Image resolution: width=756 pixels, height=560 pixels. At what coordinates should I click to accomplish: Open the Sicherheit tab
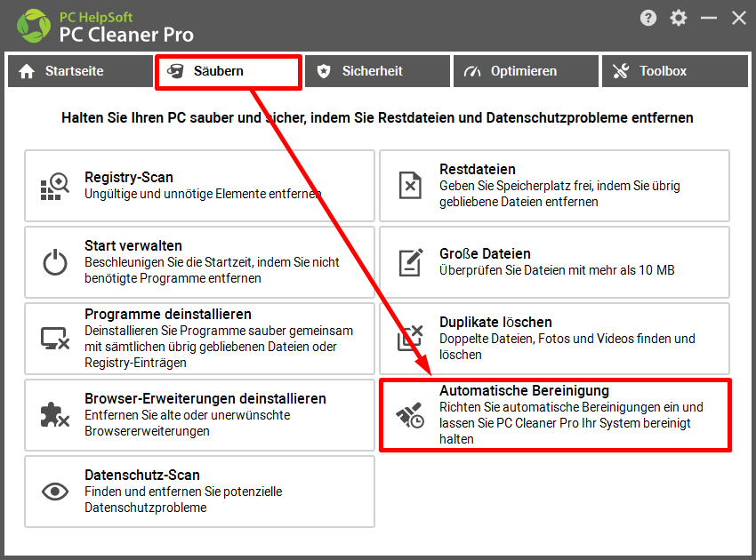(x=377, y=71)
